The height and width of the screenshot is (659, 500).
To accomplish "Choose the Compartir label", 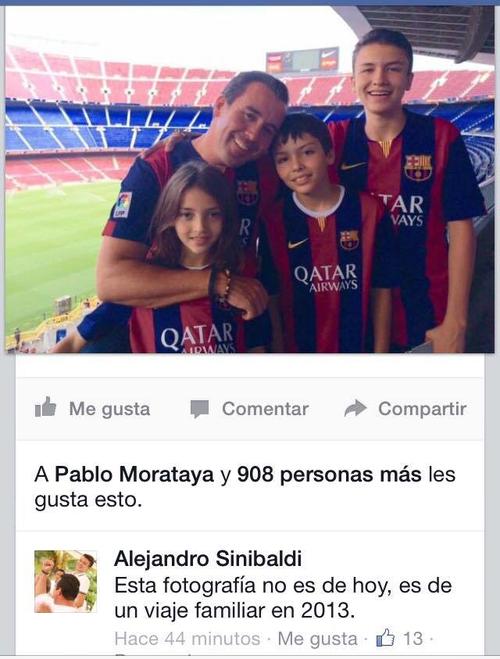I will (x=422, y=409).
